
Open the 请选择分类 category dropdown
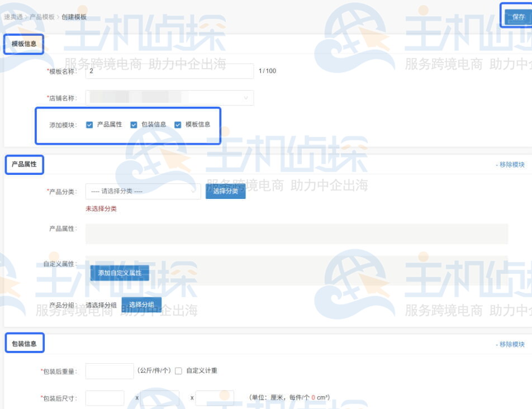[x=143, y=191]
